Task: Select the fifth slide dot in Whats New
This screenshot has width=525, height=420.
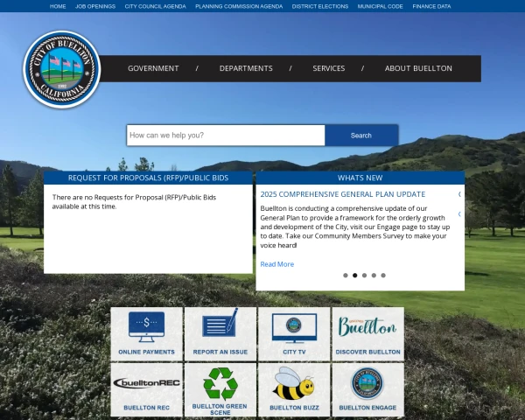Action: click(383, 276)
